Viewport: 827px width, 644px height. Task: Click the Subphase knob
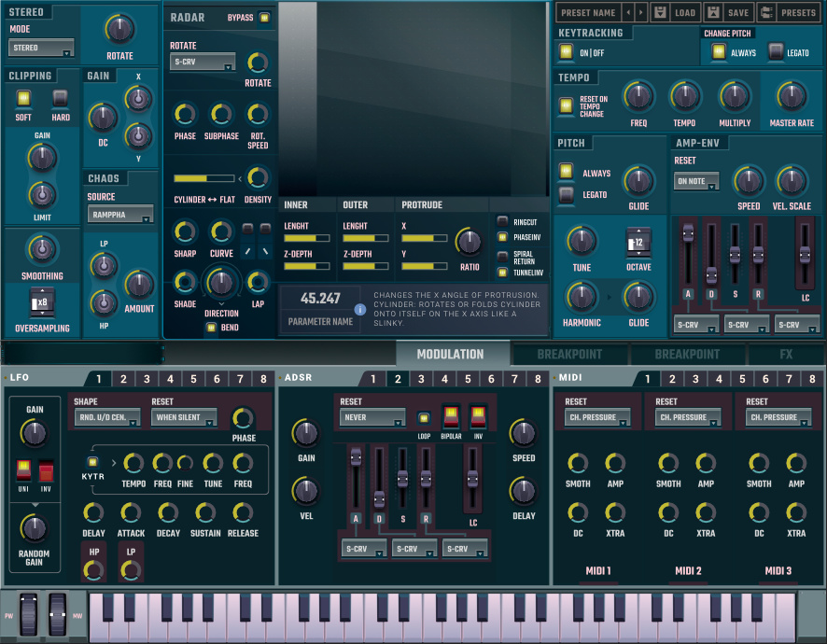221,114
